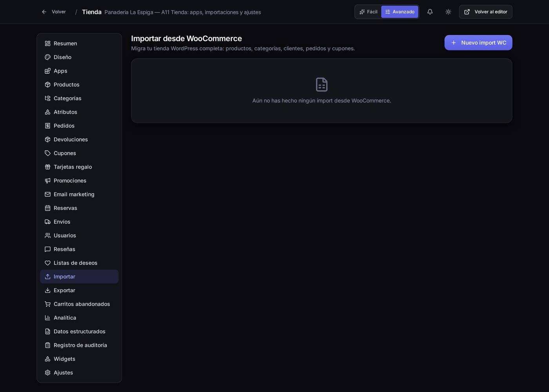Toggle the light theme sun icon
Screen dimensions: 549x392
pos(448,12)
